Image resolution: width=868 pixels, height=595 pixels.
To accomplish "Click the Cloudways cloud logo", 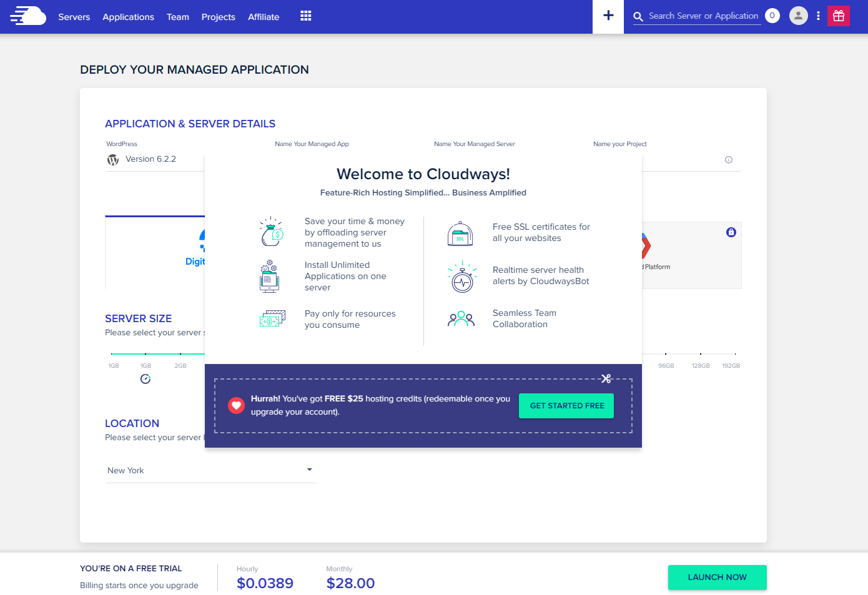I will tap(28, 16).
